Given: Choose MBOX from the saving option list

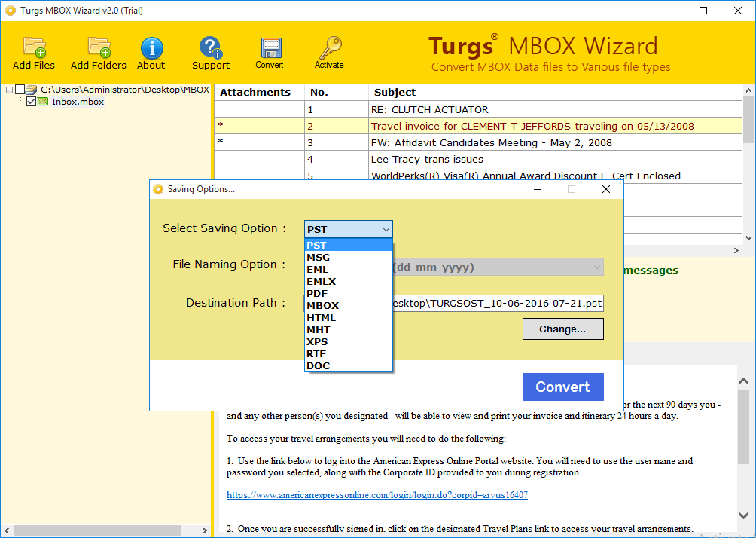Looking at the screenshot, I should coord(349,305).
